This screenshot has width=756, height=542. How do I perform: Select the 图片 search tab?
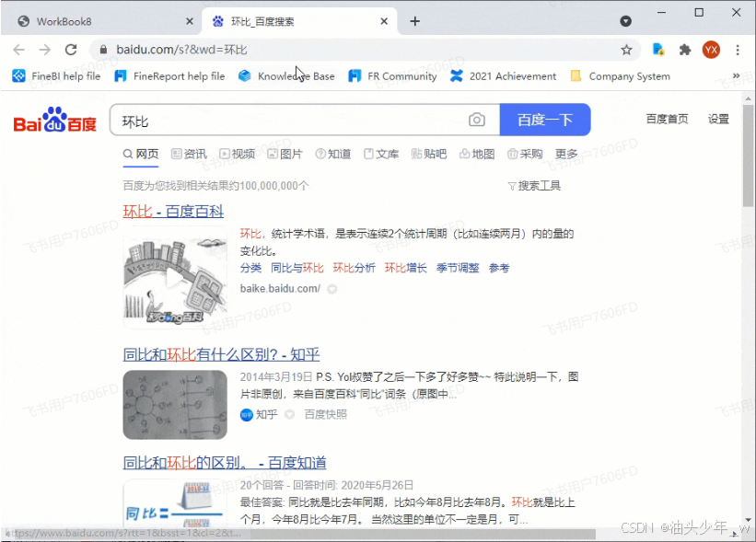coord(285,155)
